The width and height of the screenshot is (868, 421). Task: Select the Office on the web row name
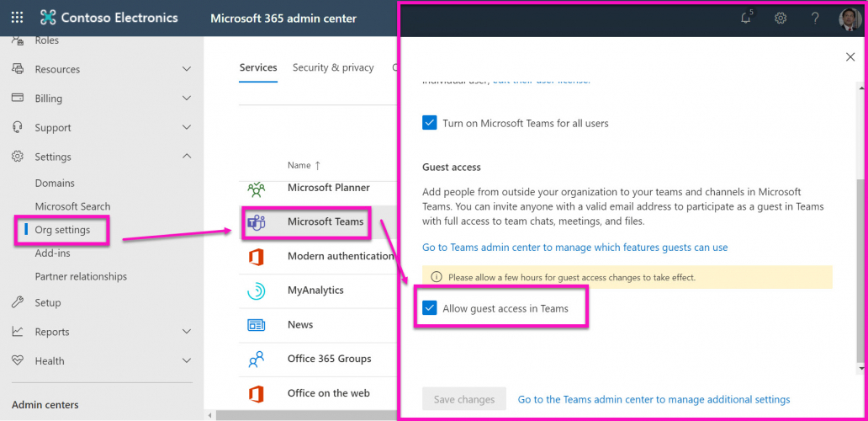coord(329,393)
